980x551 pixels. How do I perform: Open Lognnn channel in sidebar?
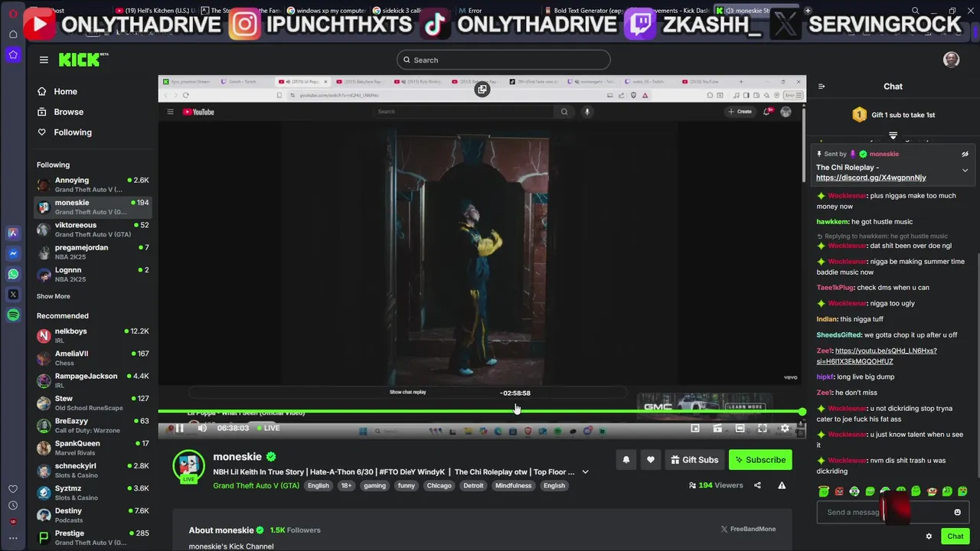coord(92,274)
